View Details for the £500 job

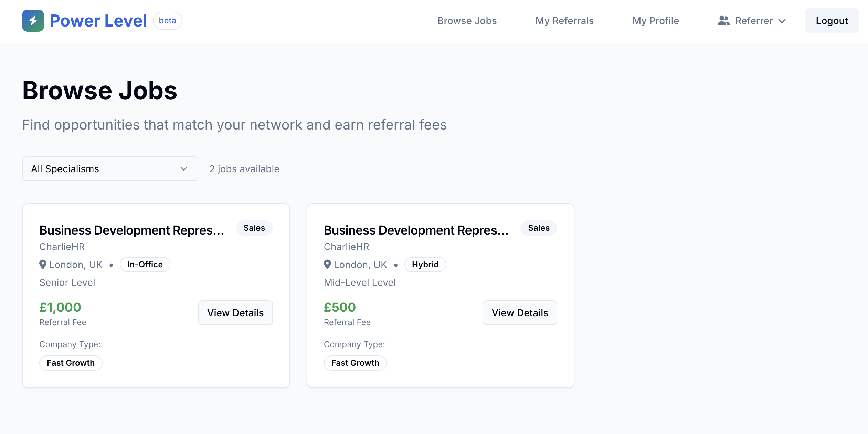click(519, 313)
